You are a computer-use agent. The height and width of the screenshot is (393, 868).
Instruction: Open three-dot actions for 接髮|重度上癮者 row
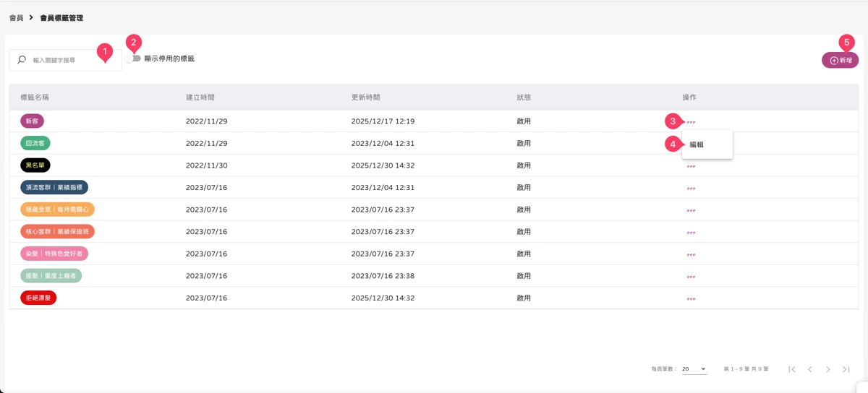point(692,276)
